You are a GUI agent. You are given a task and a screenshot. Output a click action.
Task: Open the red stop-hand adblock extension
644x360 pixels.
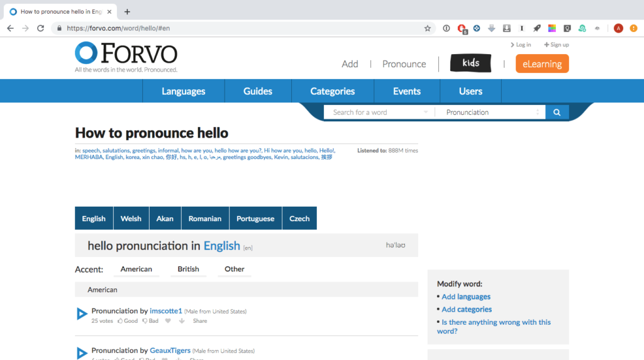462,29
